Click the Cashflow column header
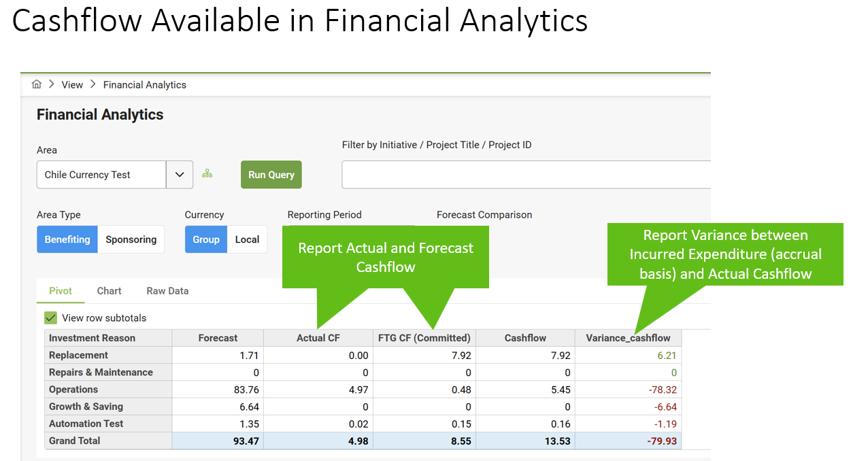 525,338
